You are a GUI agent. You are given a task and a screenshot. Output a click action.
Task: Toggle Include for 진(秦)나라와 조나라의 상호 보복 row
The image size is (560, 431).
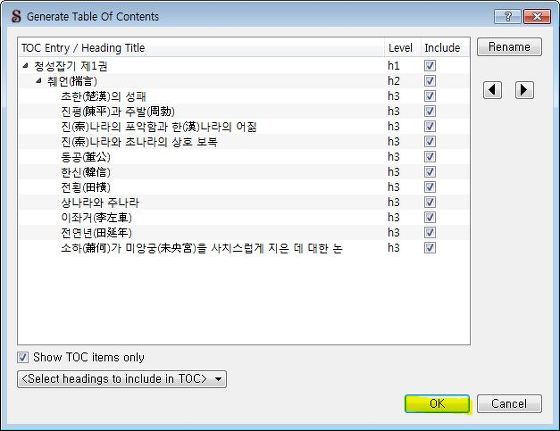(430, 141)
